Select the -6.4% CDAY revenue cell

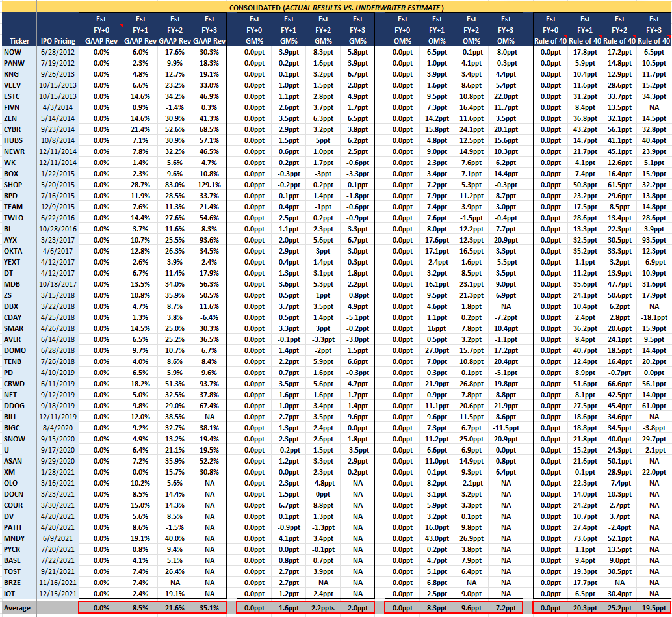tap(209, 317)
